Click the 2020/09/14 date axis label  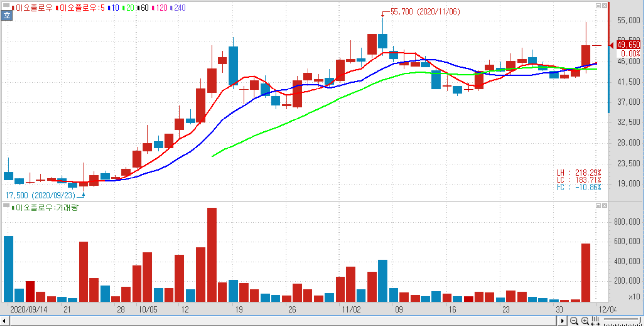(x=29, y=310)
